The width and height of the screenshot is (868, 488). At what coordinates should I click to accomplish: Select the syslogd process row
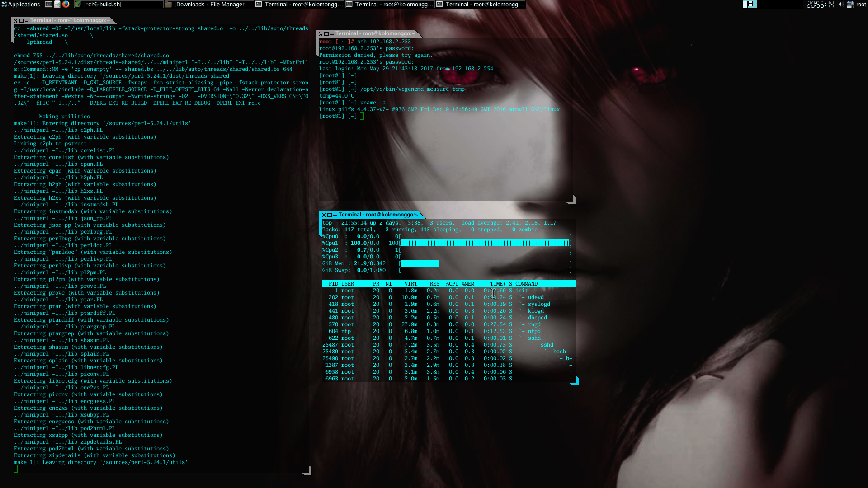pyautogui.click(x=448, y=304)
